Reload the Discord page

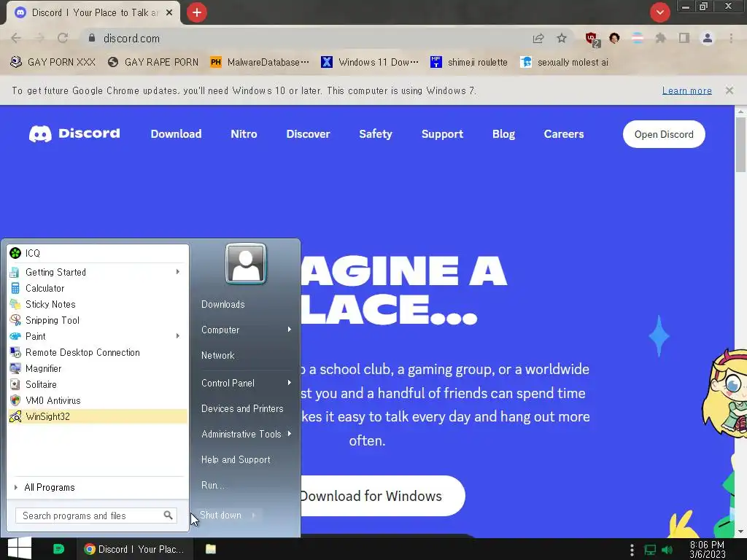[x=63, y=38]
